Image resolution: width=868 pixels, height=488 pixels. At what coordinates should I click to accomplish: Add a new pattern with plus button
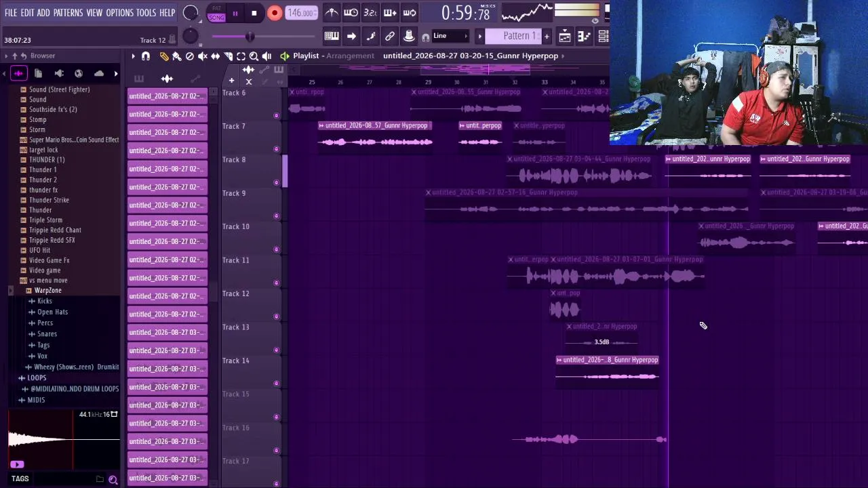[547, 36]
